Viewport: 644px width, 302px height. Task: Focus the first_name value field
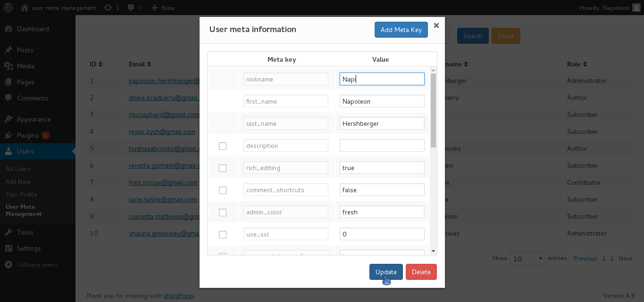(382, 101)
